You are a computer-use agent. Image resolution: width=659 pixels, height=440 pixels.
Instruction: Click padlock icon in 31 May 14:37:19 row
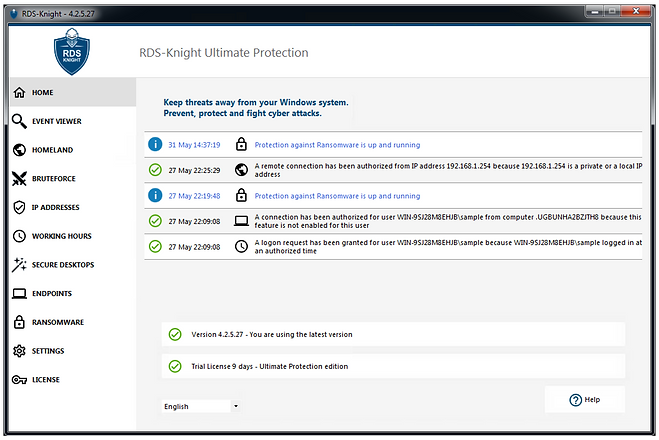(x=241, y=144)
